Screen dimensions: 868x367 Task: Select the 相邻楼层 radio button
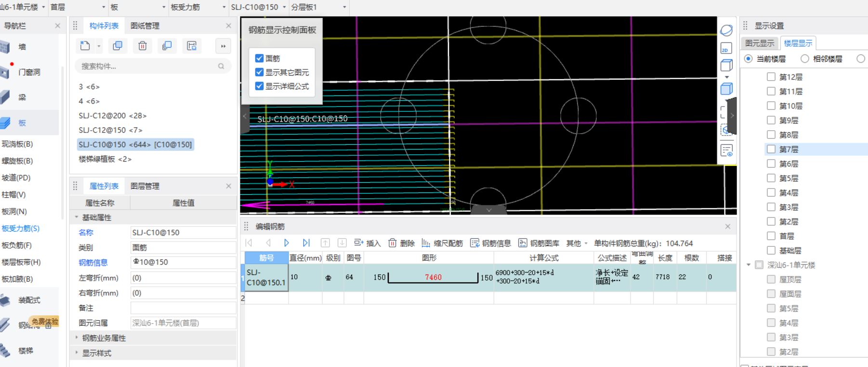804,59
